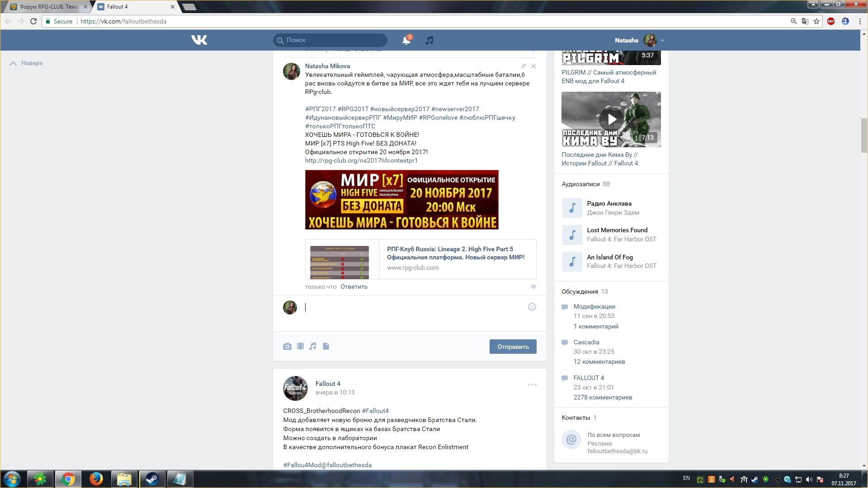Screen dimensions: 868x488
Task: Click the browser address bar URL
Action: click(123, 21)
